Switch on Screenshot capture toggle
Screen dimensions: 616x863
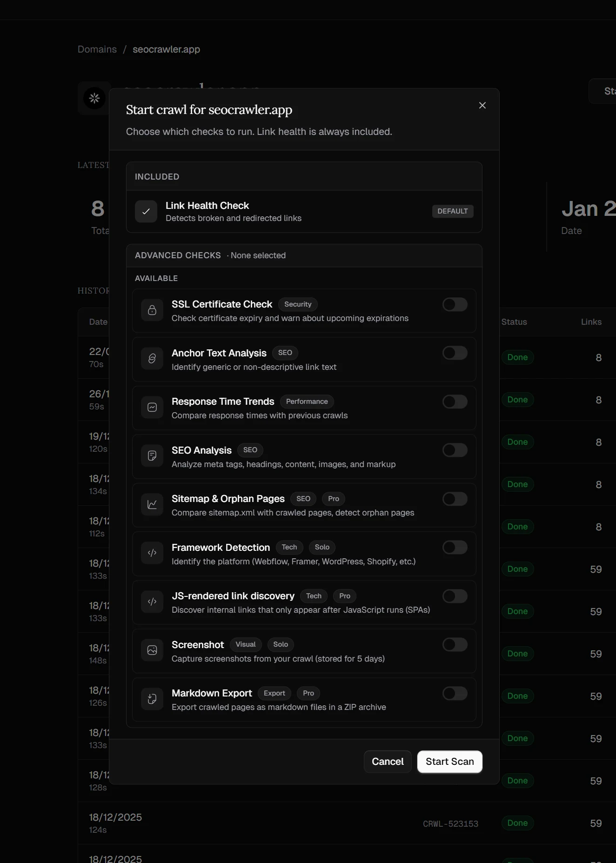pyautogui.click(x=455, y=645)
